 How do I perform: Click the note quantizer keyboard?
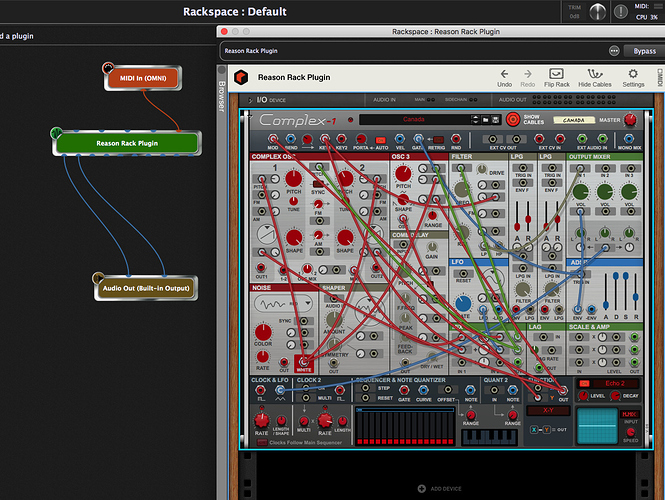[x=489, y=437]
